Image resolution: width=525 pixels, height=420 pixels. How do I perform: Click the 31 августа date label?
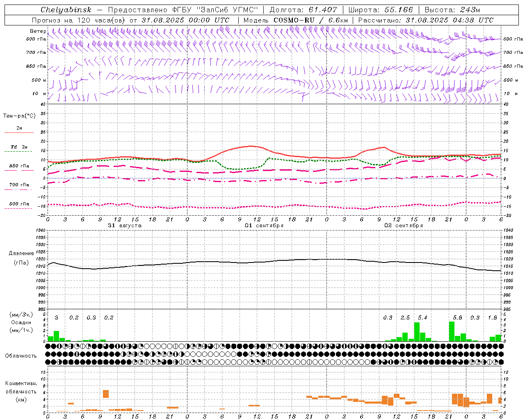tap(125, 226)
